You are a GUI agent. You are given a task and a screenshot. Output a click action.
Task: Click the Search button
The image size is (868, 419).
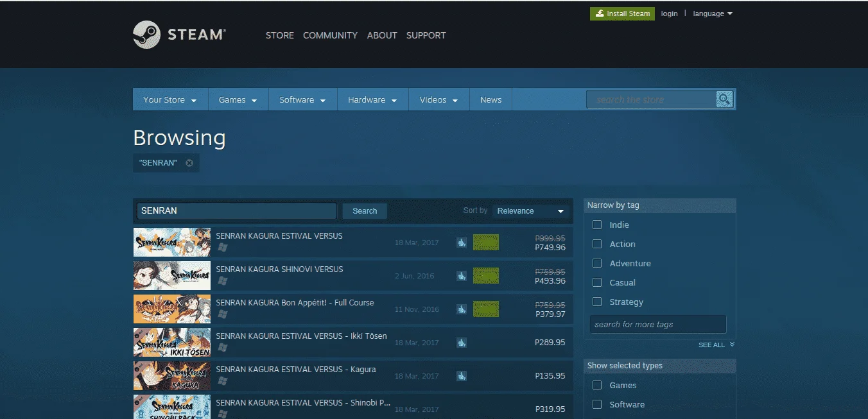click(365, 211)
